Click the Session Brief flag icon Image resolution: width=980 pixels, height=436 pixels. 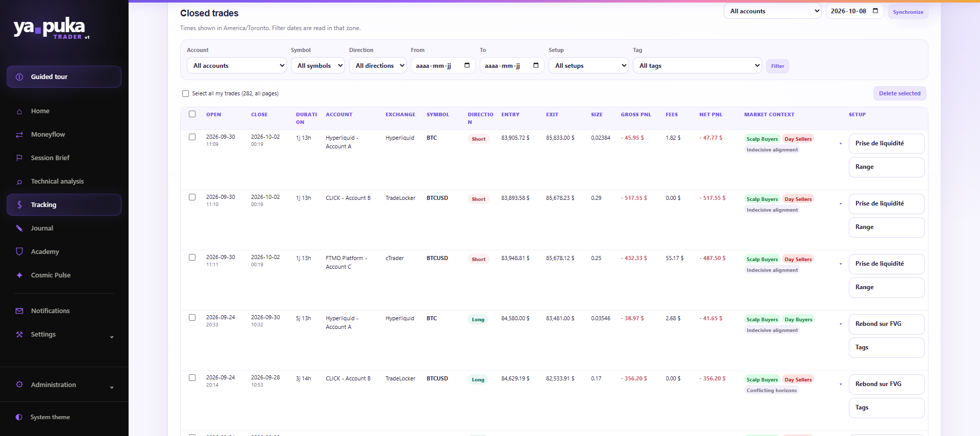pos(19,158)
